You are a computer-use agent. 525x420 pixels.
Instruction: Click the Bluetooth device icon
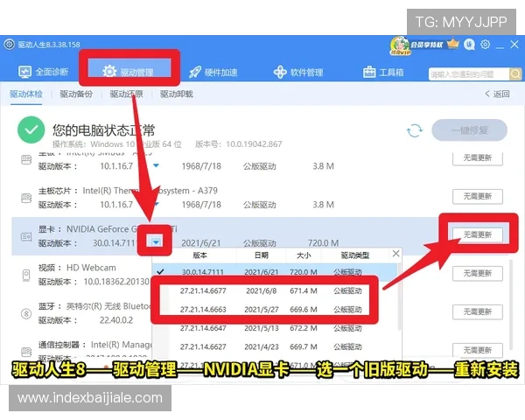tap(26, 314)
